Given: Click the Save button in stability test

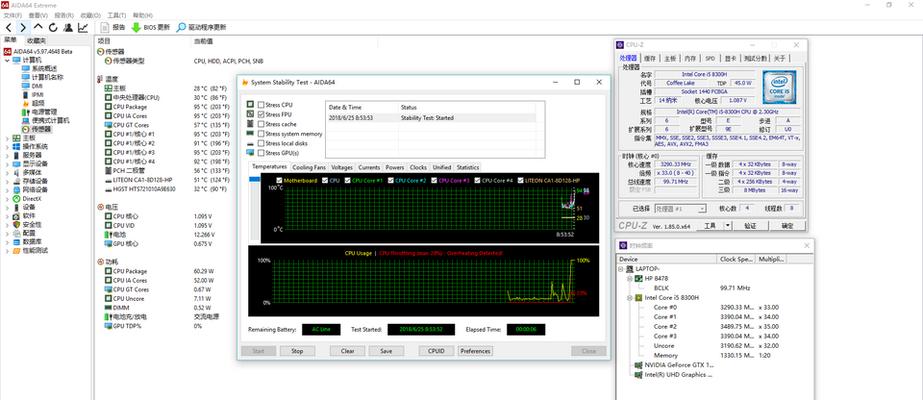Looking at the screenshot, I should [386, 351].
